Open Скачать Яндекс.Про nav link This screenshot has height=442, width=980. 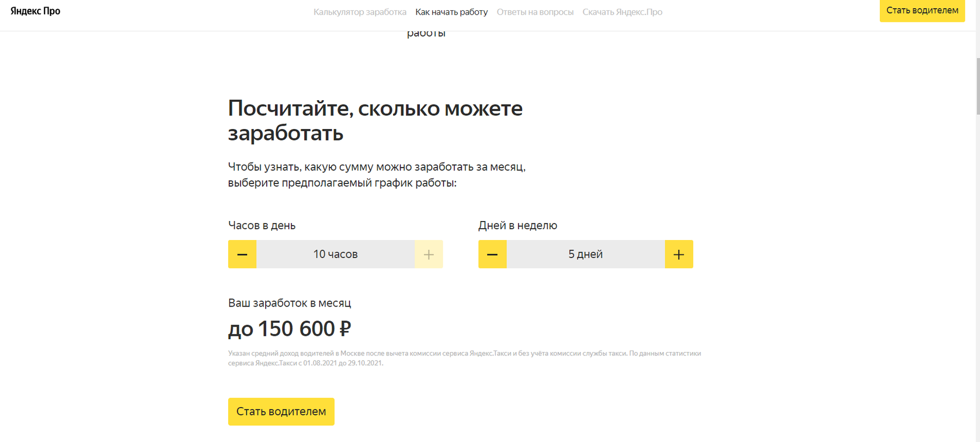[622, 12]
